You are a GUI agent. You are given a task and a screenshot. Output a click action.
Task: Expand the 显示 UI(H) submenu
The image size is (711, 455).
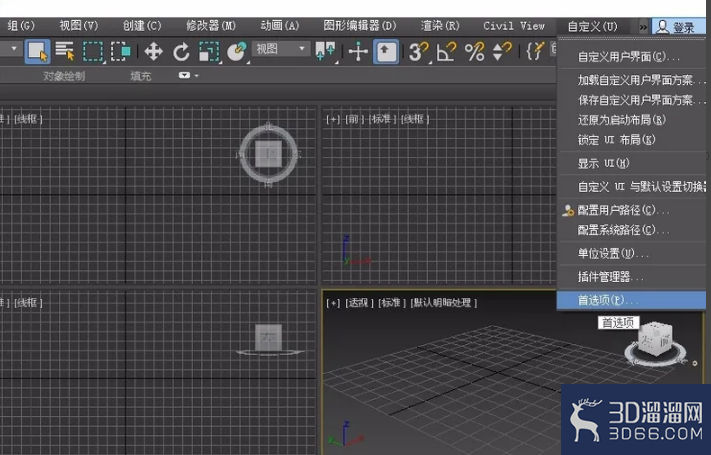[x=631, y=163]
